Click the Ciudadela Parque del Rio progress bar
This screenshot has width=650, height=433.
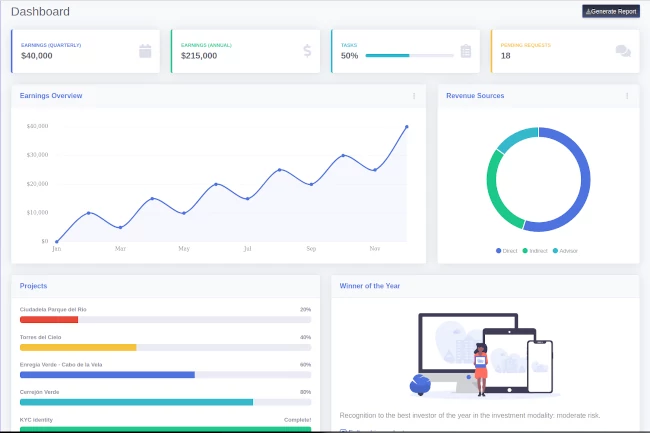pos(165,319)
